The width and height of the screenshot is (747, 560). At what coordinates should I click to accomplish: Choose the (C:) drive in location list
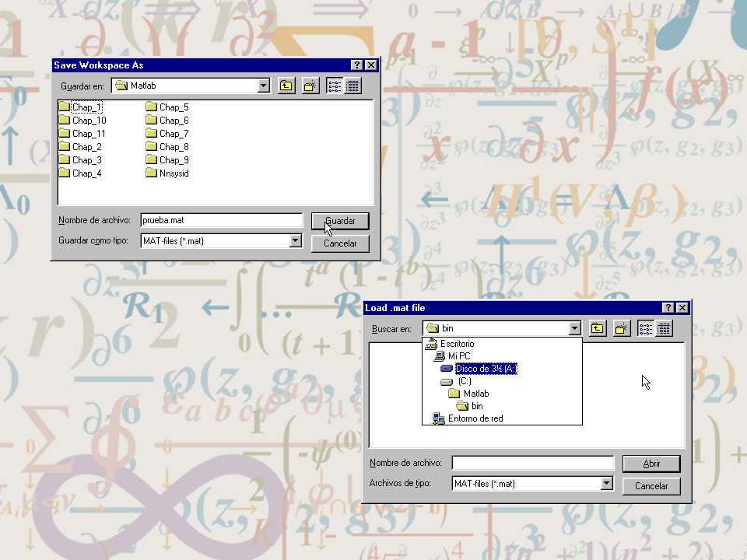pos(457,381)
